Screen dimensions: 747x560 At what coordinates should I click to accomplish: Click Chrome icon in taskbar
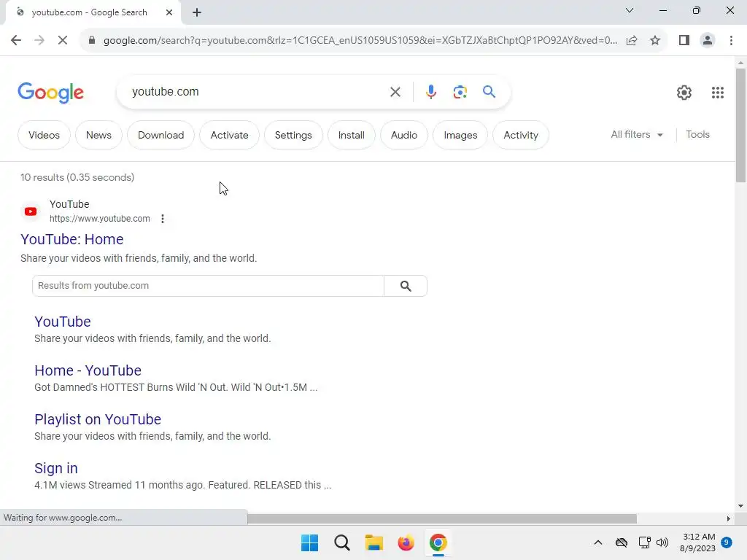(438, 542)
